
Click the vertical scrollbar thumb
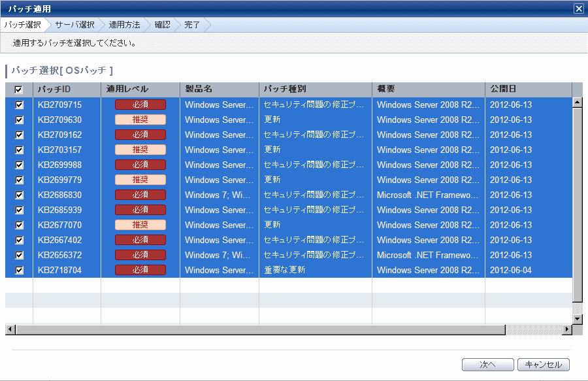tap(578, 205)
